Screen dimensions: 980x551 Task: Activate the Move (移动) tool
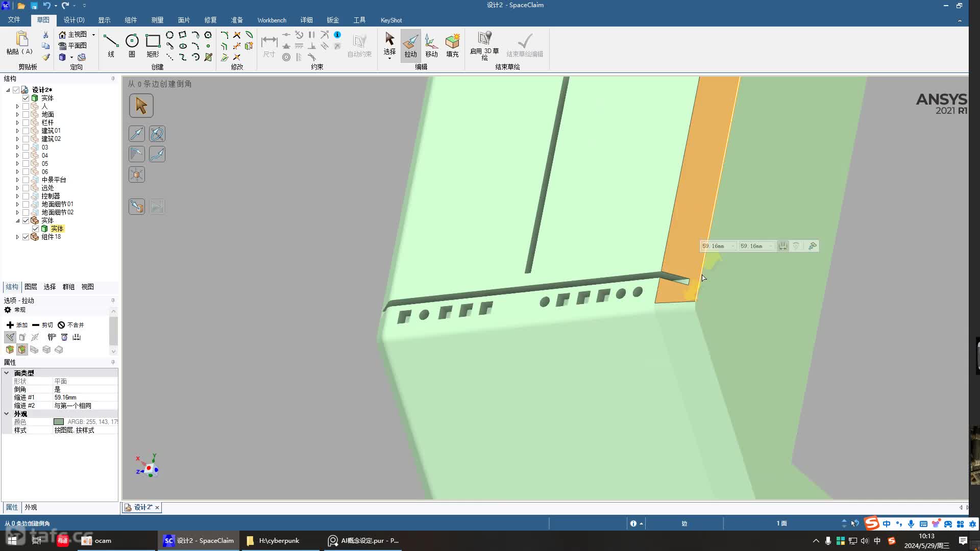click(x=431, y=45)
